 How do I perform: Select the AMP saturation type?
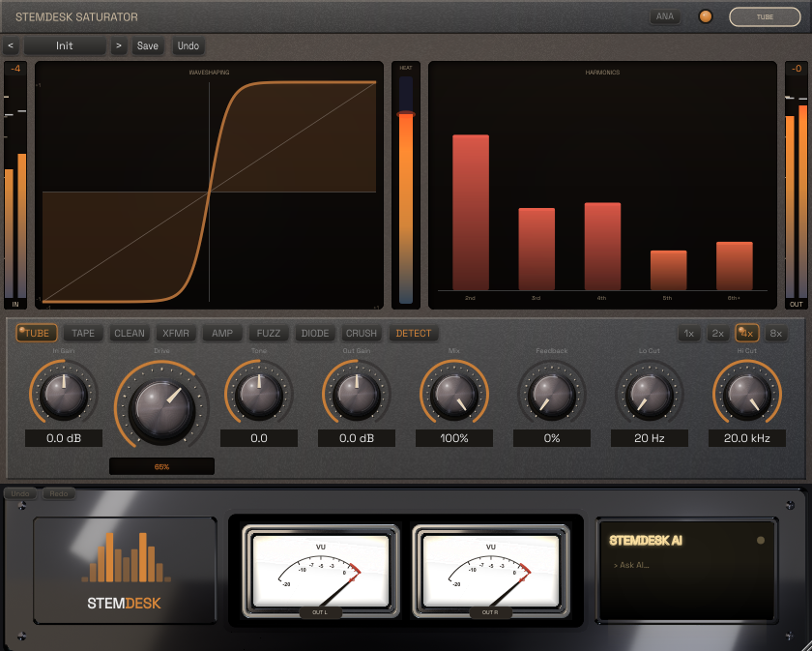[222, 333]
